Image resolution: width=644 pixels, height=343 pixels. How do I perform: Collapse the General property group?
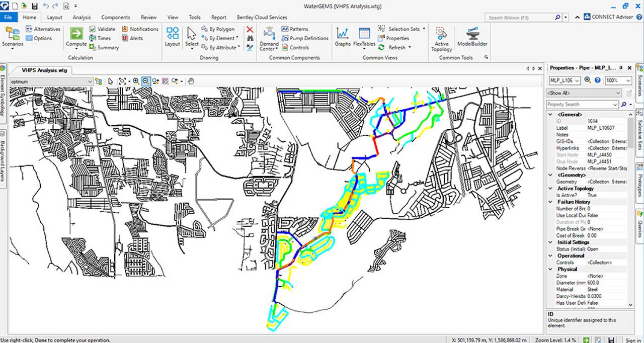click(x=551, y=115)
